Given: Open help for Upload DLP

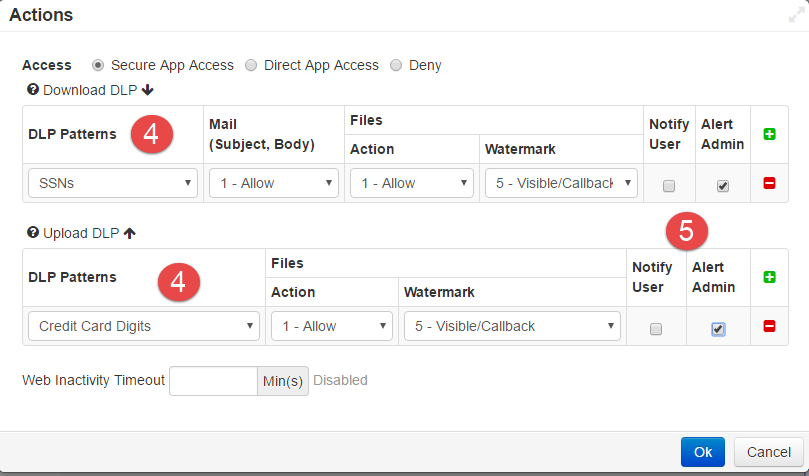Looking at the screenshot, I should coord(33,233).
